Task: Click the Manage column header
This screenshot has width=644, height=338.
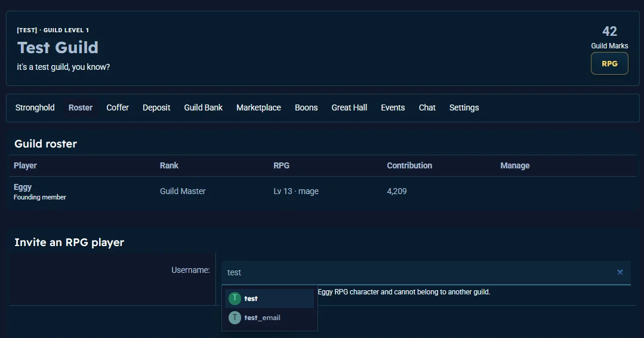Action: (x=514, y=165)
